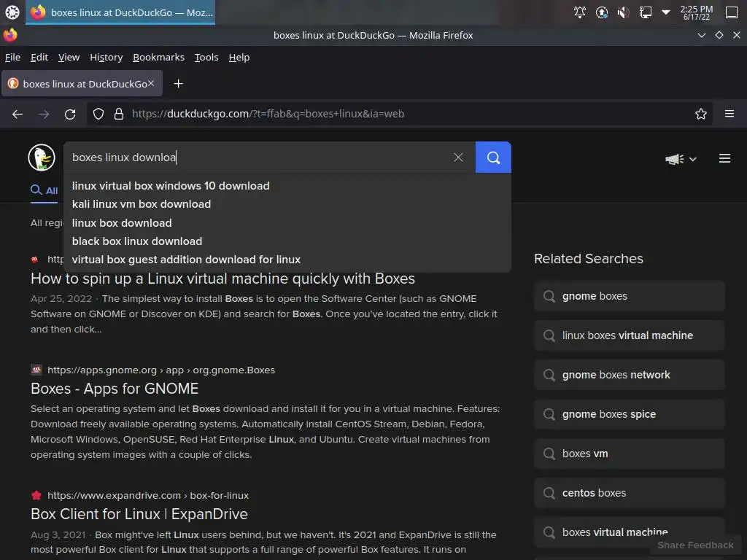
Task: Open 'How to spin up a Linux virtual machine' result
Action: (222, 279)
